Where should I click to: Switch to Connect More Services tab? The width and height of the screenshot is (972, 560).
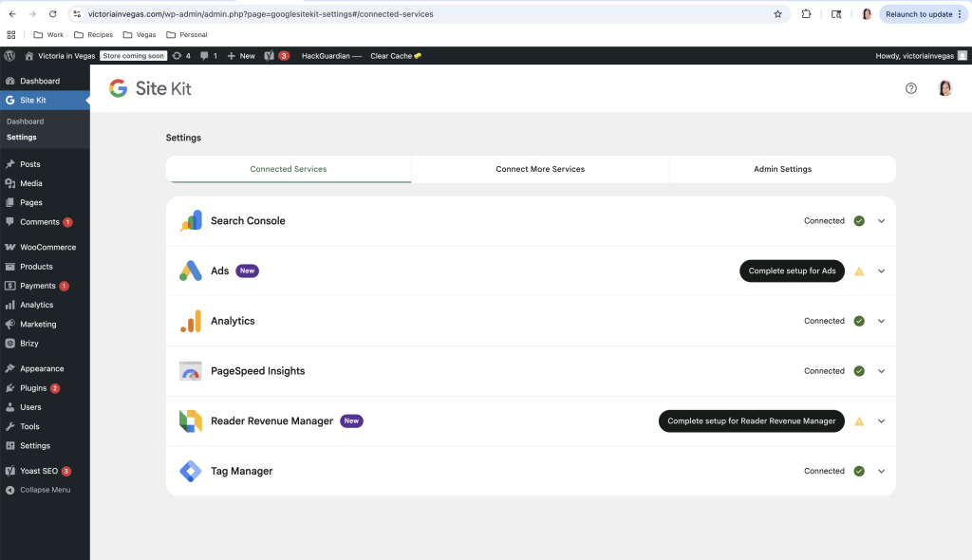540,169
